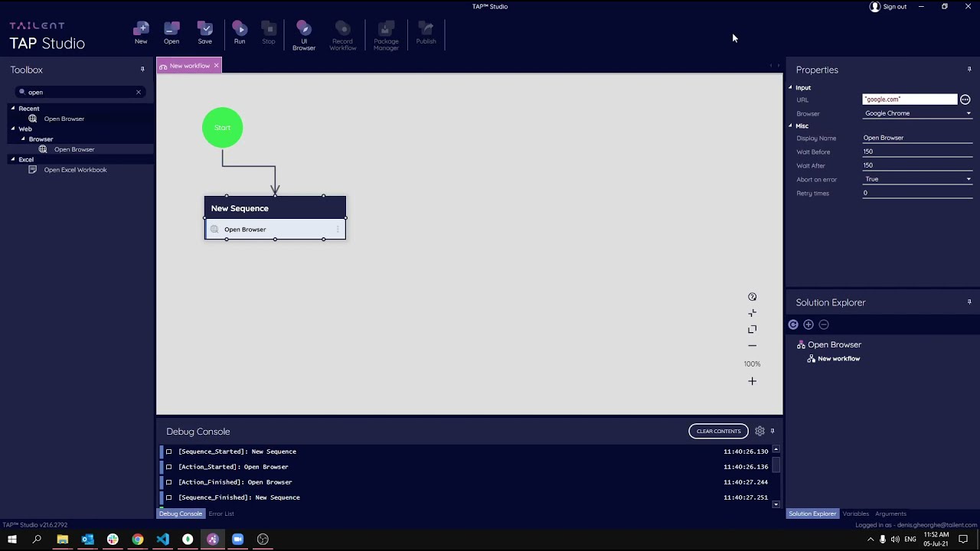Collapse the Web group in Toolbox

tap(13, 129)
